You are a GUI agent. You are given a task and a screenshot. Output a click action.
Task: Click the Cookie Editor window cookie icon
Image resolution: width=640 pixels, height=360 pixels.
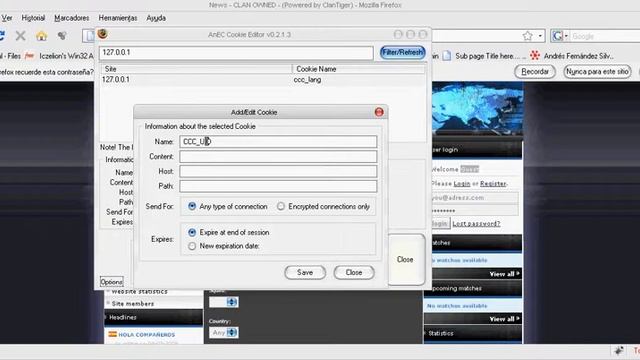102,34
